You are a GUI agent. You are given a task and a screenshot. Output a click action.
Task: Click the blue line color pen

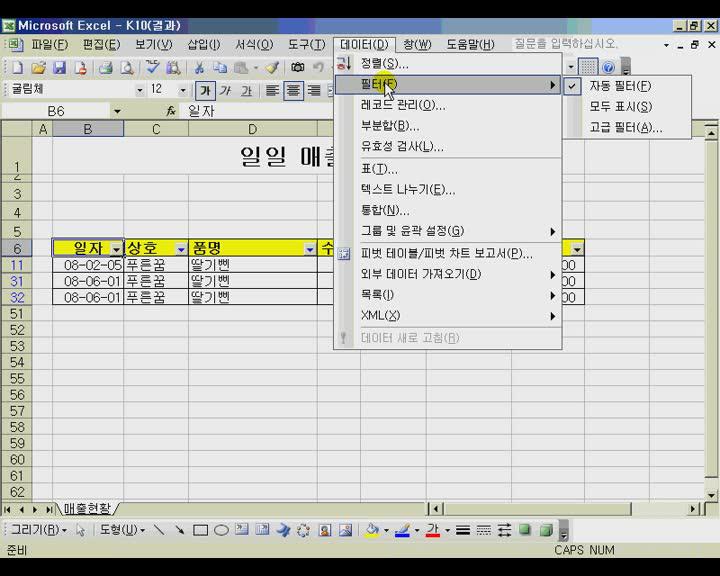pyautogui.click(x=402, y=530)
